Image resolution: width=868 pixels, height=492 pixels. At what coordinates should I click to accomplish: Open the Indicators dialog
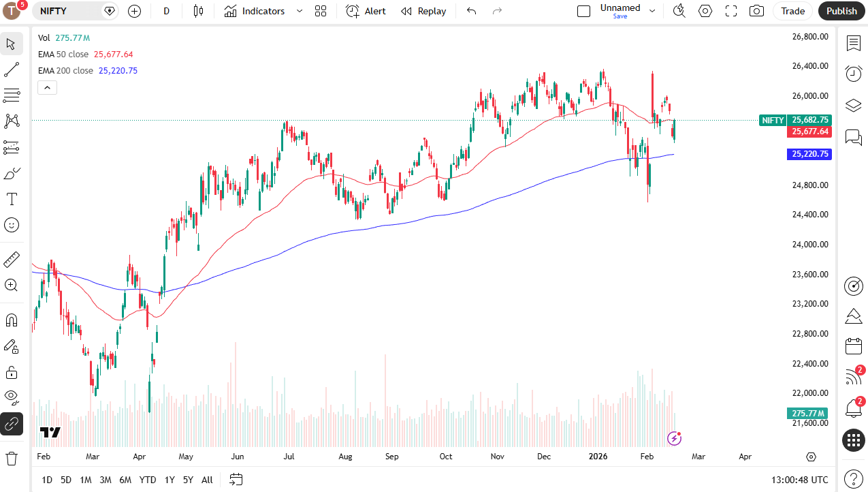(255, 11)
